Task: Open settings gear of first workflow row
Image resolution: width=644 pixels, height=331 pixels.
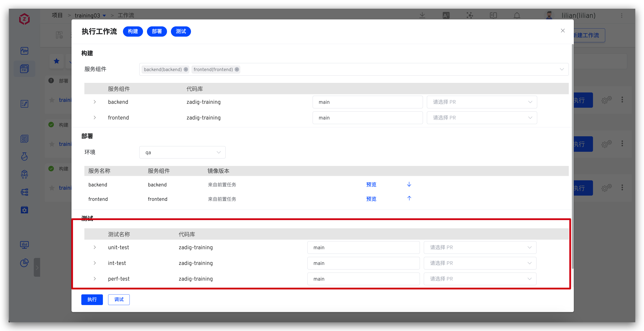Action: [x=606, y=100]
